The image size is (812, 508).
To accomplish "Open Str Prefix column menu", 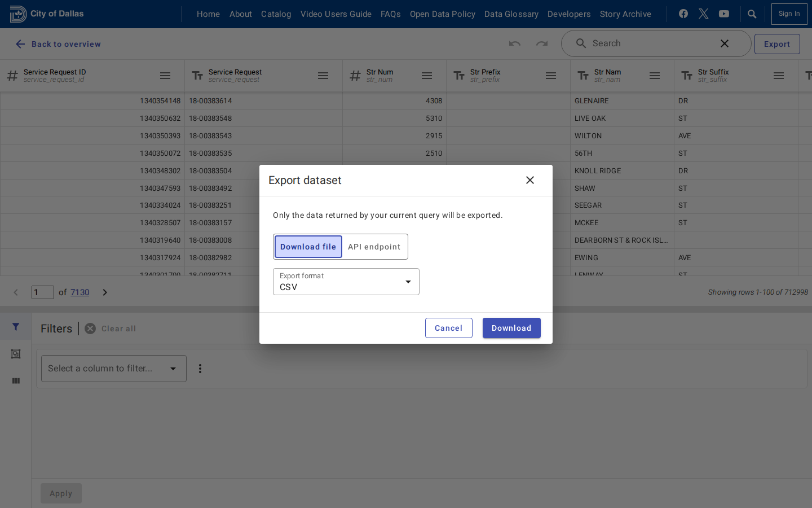I will click(x=551, y=76).
